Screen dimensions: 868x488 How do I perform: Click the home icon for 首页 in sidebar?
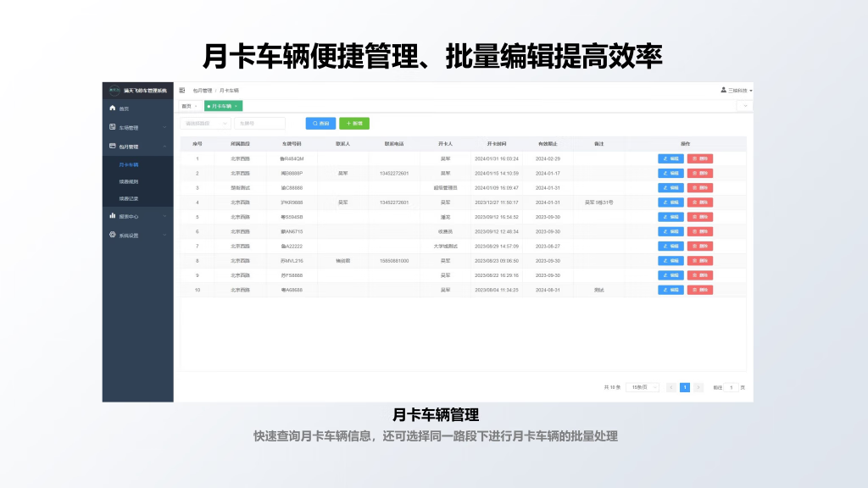pos(112,108)
